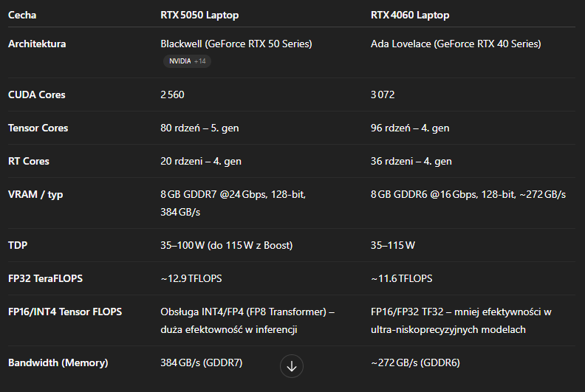Image resolution: width=585 pixels, height=392 pixels.
Task: Click the scroll-down arrow button
Action: pyautogui.click(x=292, y=366)
